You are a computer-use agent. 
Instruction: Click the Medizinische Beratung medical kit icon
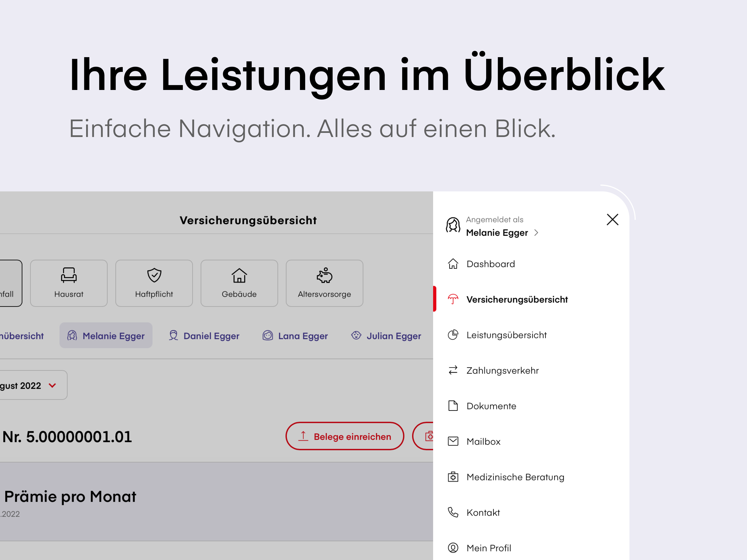tap(453, 477)
